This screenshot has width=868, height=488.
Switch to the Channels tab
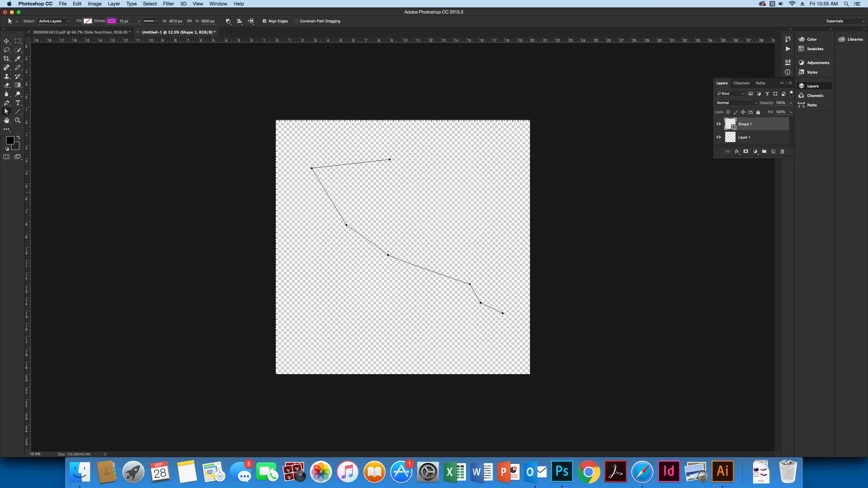tap(741, 83)
